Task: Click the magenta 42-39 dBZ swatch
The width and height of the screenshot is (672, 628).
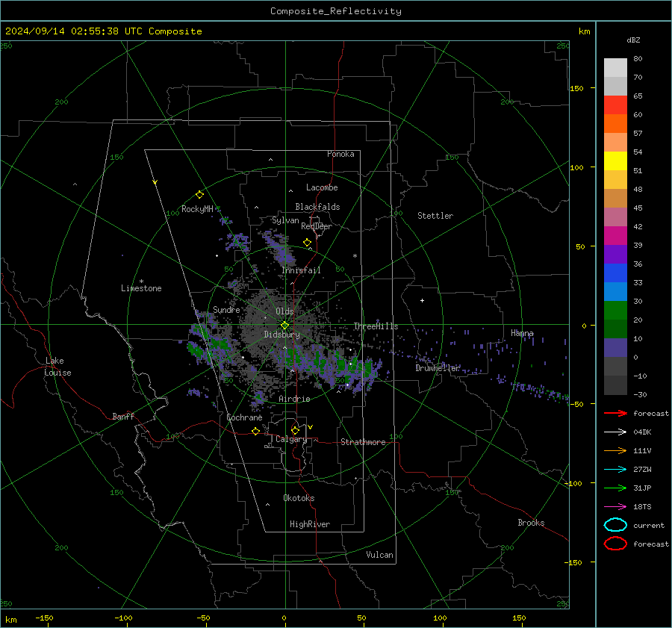Action: 615,236
